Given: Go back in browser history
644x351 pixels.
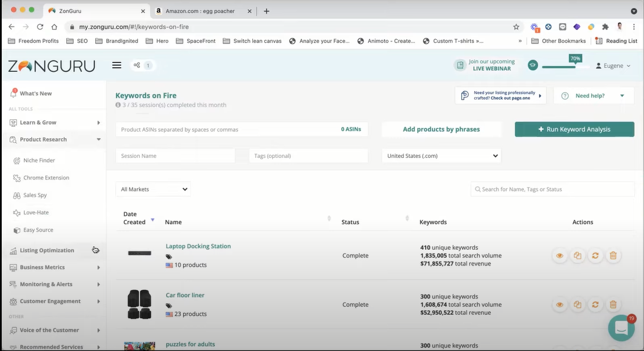Looking at the screenshot, I should [11, 27].
